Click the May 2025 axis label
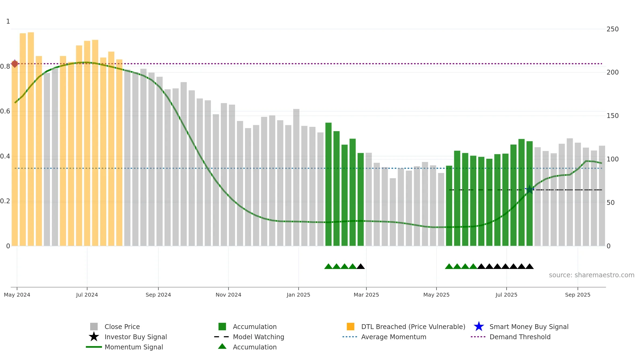The width and height of the screenshot is (644, 362). tap(436, 295)
